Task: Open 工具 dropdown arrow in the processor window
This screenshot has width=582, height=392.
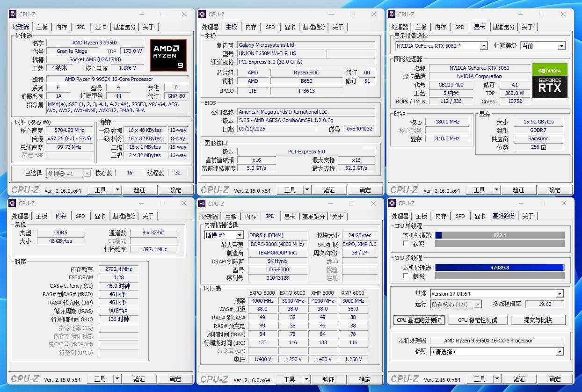Action: coord(117,190)
